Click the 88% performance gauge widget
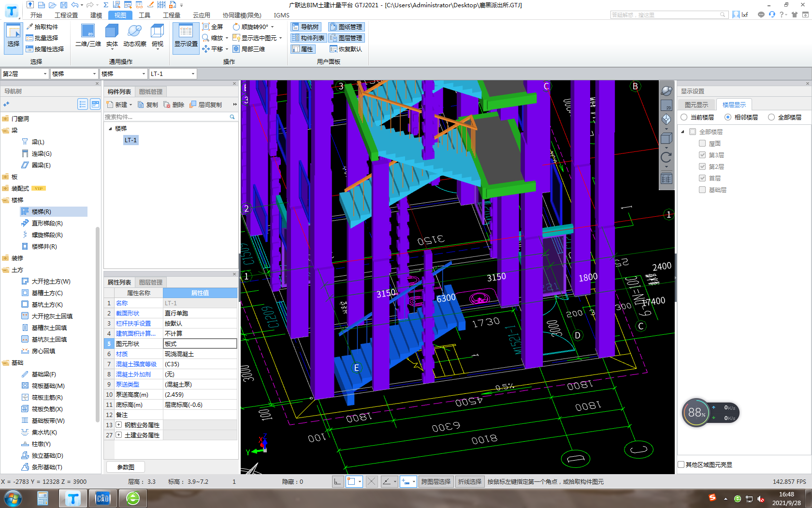812x508 pixels. pos(696,413)
